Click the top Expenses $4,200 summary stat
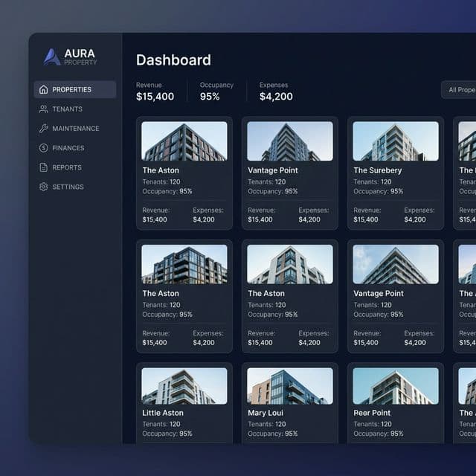Screen dimensions: 476x476 point(276,91)
